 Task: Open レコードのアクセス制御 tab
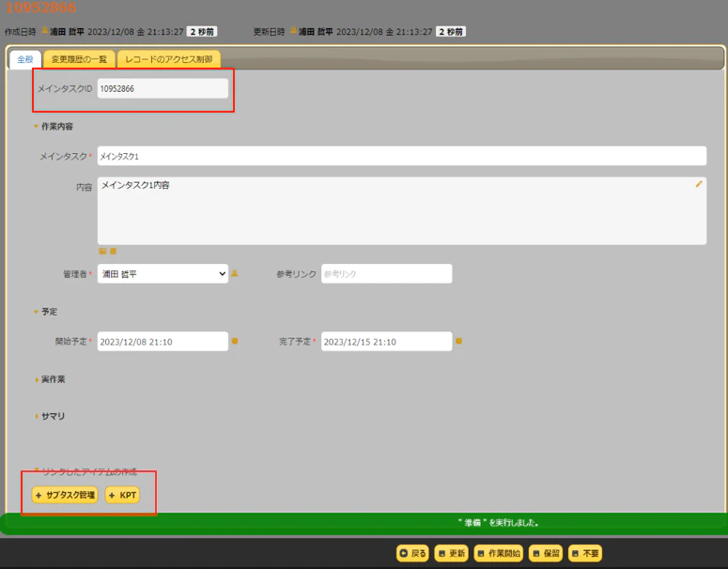pos(168,59)
